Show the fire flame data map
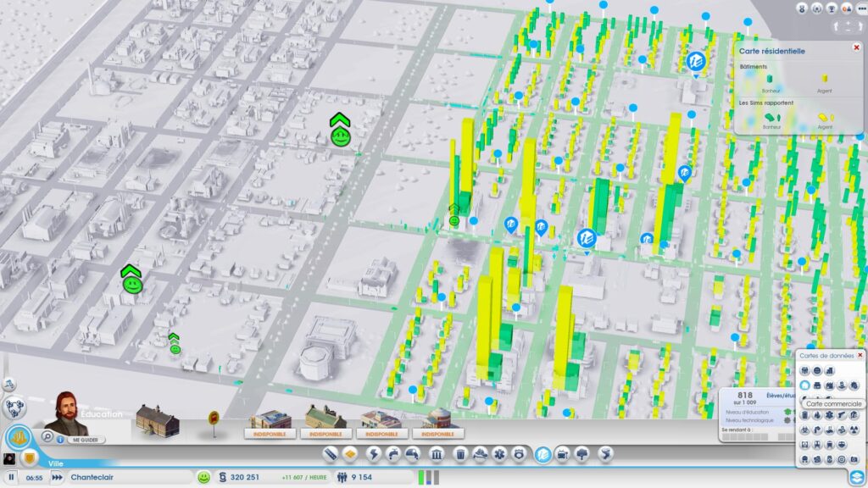 coord(817,415)
